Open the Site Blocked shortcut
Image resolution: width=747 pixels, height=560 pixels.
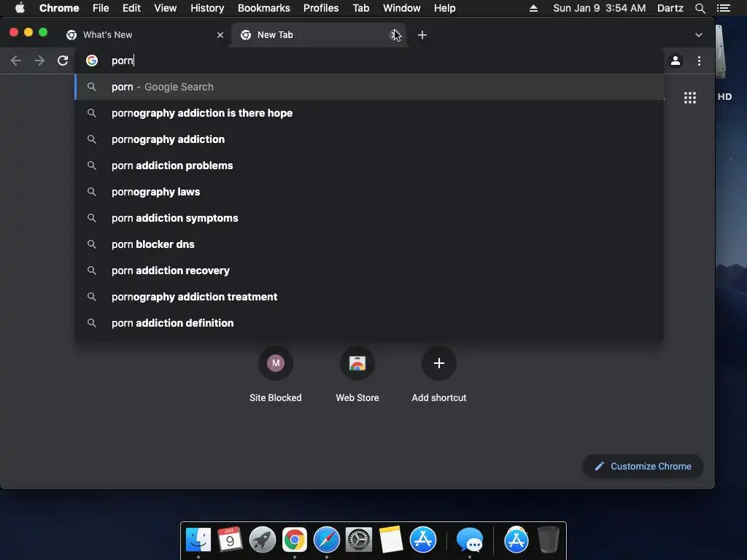275,375
